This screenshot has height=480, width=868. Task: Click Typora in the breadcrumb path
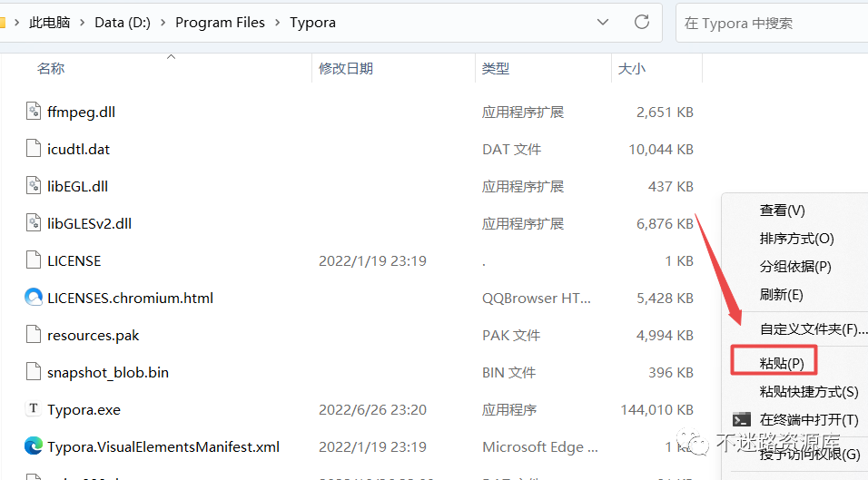point(312,23)
